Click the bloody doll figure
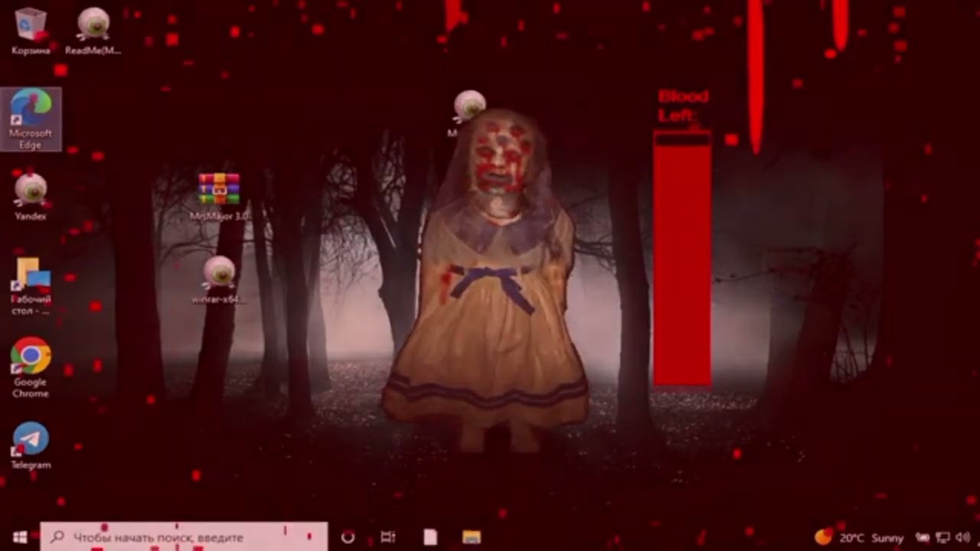The image size is (980, 551). tap(486, 279)
